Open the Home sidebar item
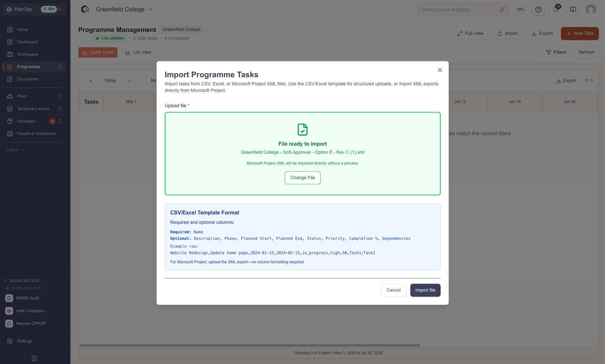Viewport: 605px width, 364px height. 34,29
